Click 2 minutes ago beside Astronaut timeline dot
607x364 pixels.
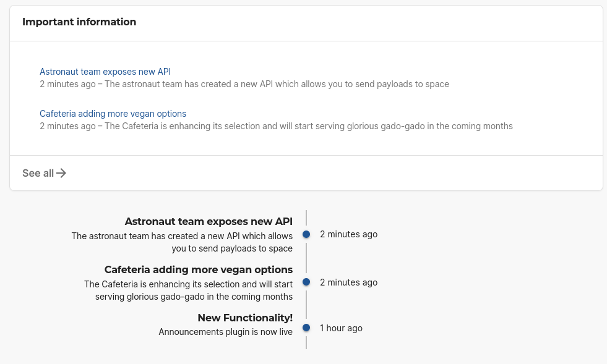tap(348, 234)
